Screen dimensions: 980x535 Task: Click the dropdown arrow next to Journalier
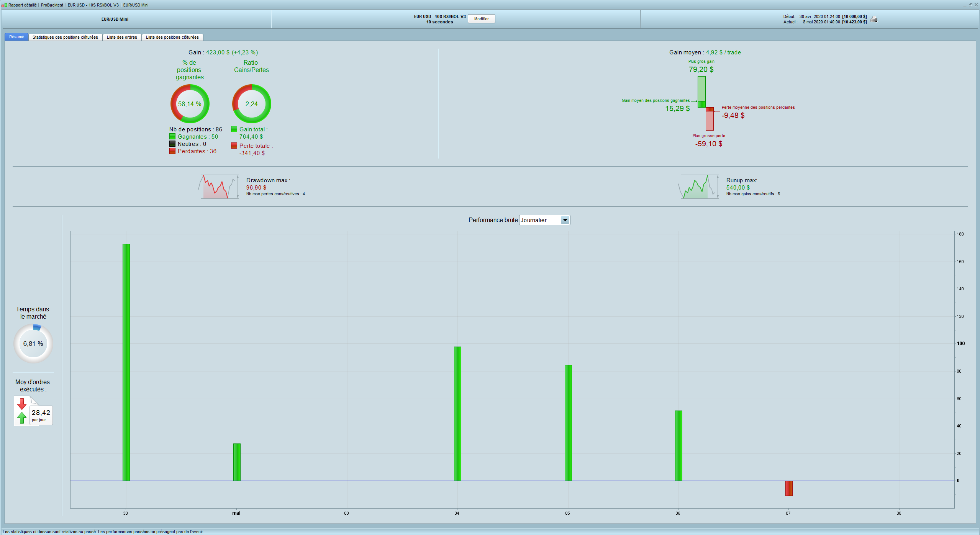(565, 220)
